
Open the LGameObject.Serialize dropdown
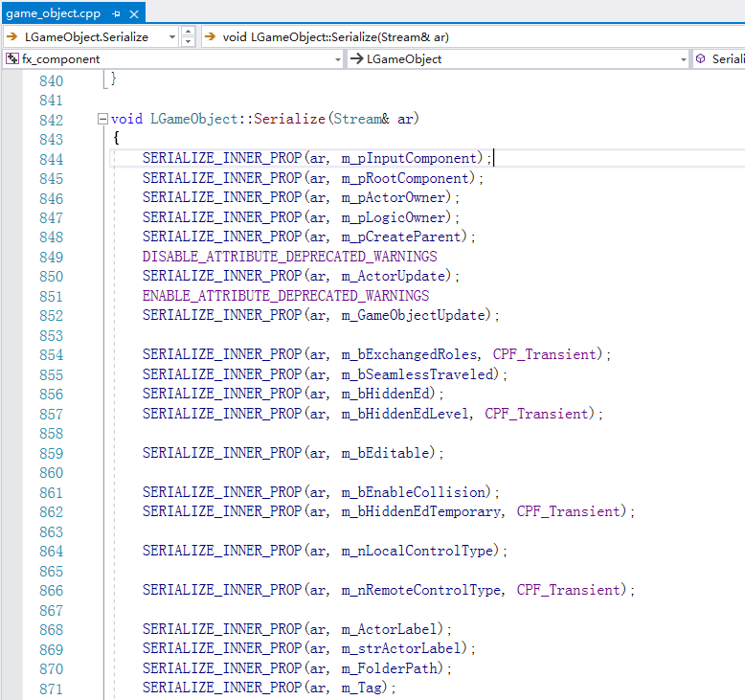coord(172,37)
